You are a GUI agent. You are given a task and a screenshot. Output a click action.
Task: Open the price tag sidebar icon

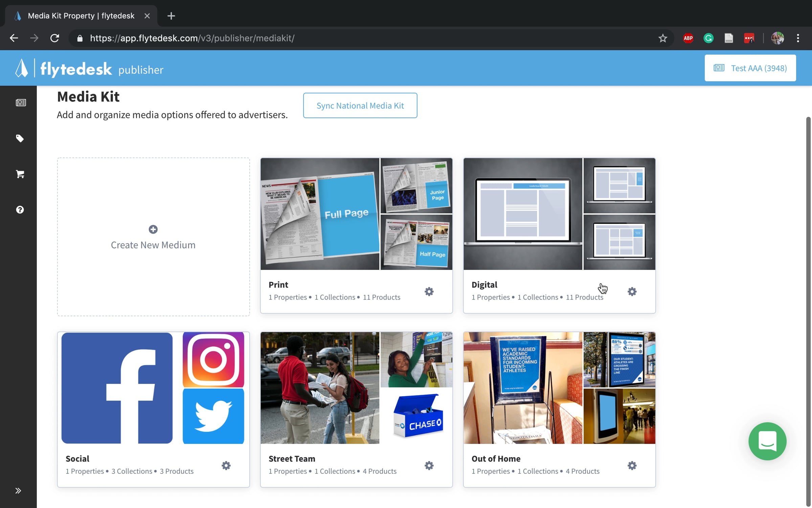coord(20,138)
